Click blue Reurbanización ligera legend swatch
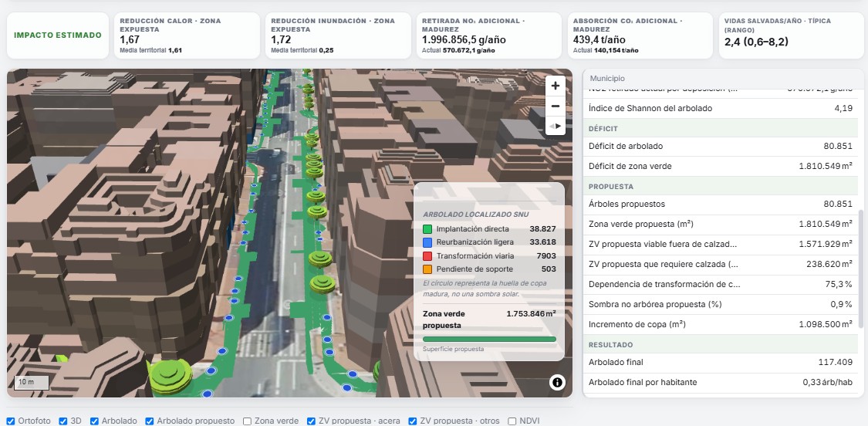Image resolution: width=868 pixels, height=426 pixels. [427, 242]
